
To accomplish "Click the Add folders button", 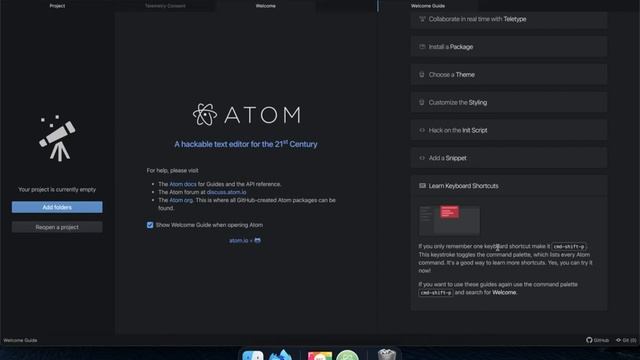I will [x=57, y=207].
